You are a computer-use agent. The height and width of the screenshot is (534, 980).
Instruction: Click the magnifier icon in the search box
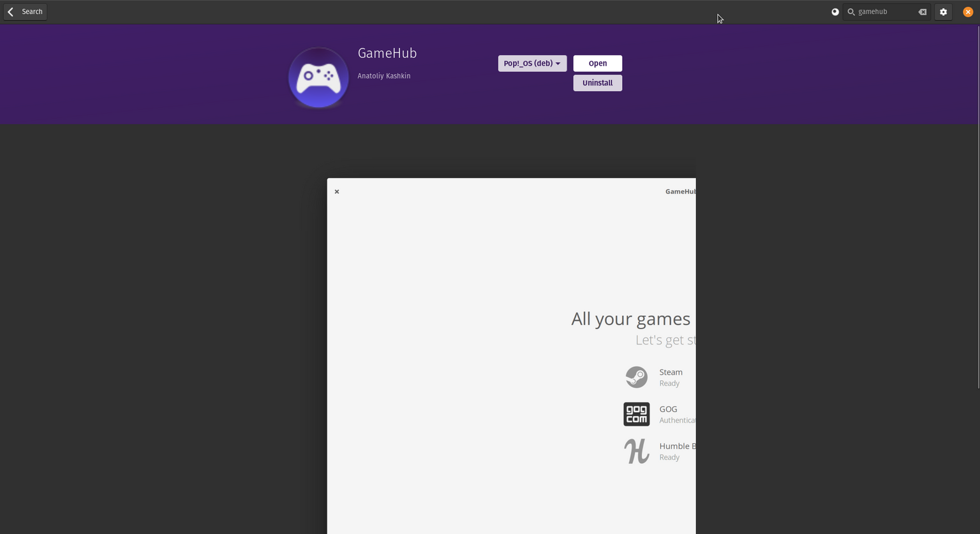click(850, 11)
